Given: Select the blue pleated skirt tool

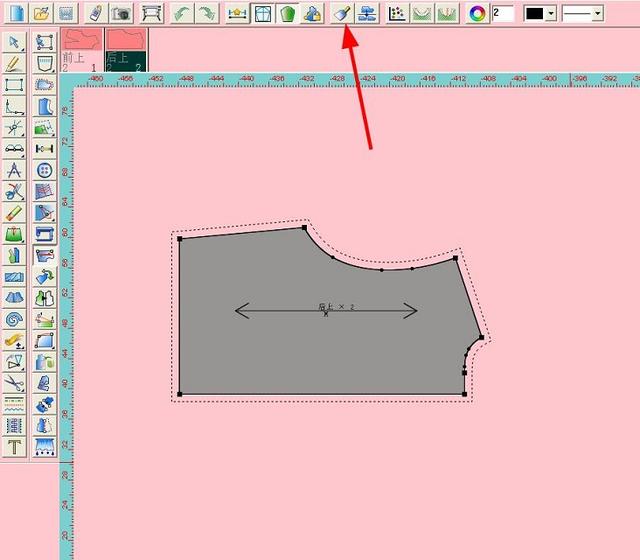Looking at the screenshot, I should [x=14, y=298].
